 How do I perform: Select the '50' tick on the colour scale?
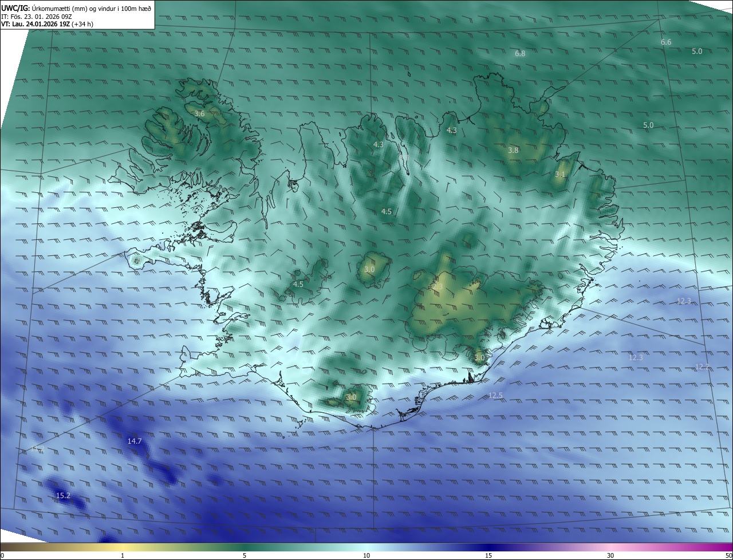[728, 555]
